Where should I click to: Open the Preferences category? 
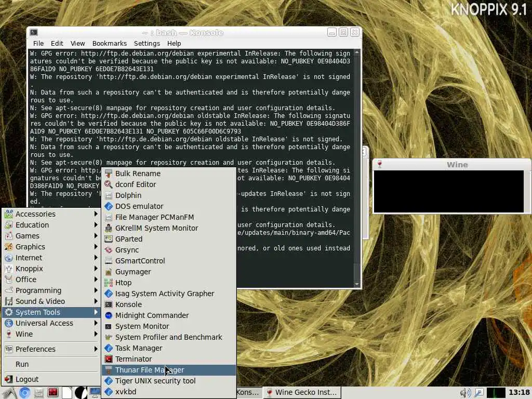[x=51, y=349]
